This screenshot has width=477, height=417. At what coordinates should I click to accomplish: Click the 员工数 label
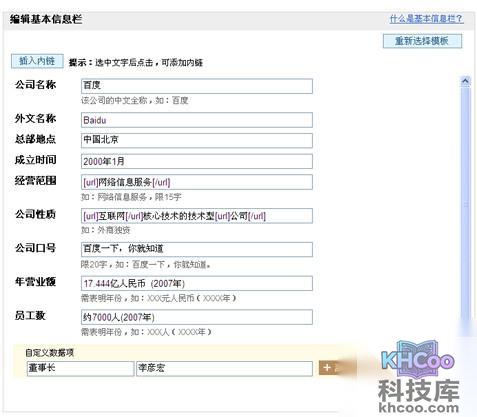tap(30, 315)
